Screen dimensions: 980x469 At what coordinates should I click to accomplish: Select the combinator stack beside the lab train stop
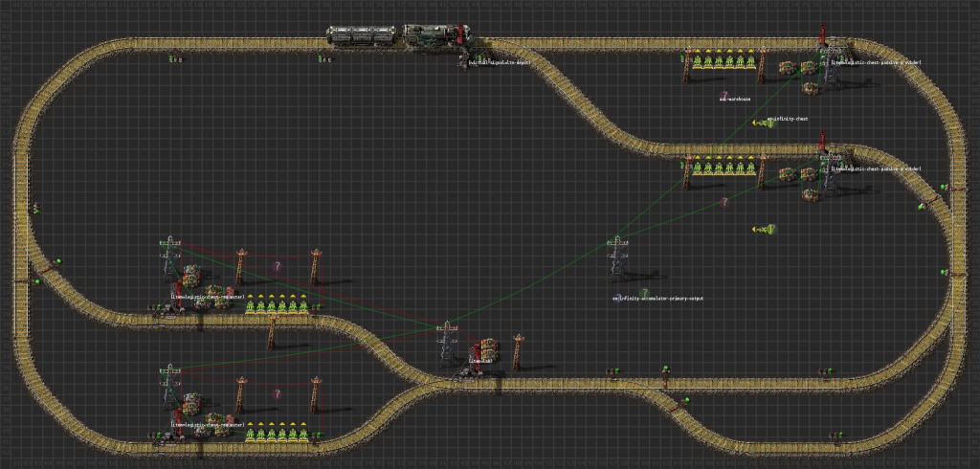pyautogui.click(x=489, y=350)
